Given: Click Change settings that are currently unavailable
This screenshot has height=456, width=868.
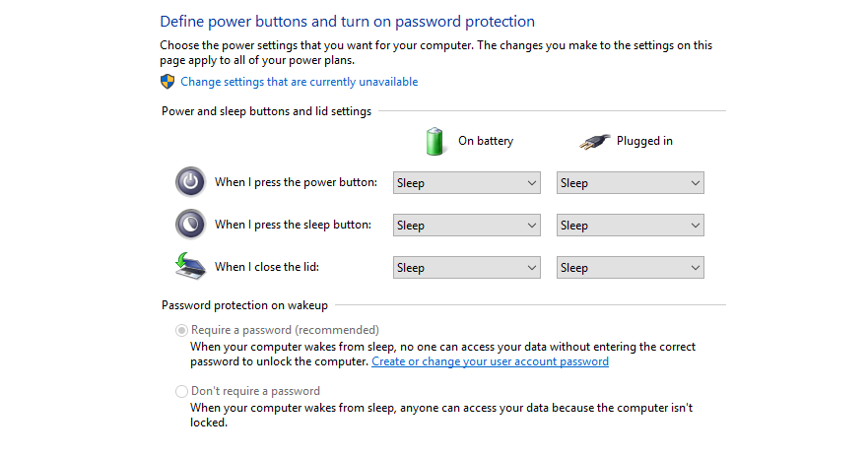Looking at the screenshot, I should click(299, 82).
